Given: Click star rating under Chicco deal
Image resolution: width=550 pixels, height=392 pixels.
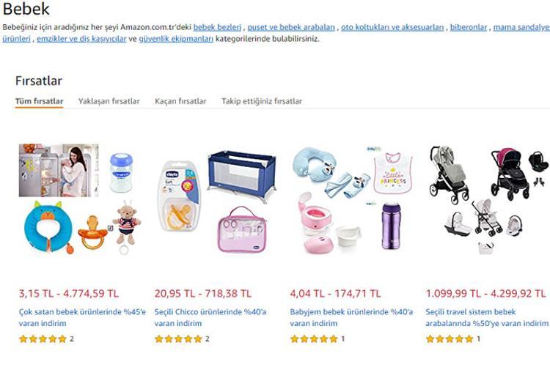Looking at the screenshot, I should (x=178, y=339).
